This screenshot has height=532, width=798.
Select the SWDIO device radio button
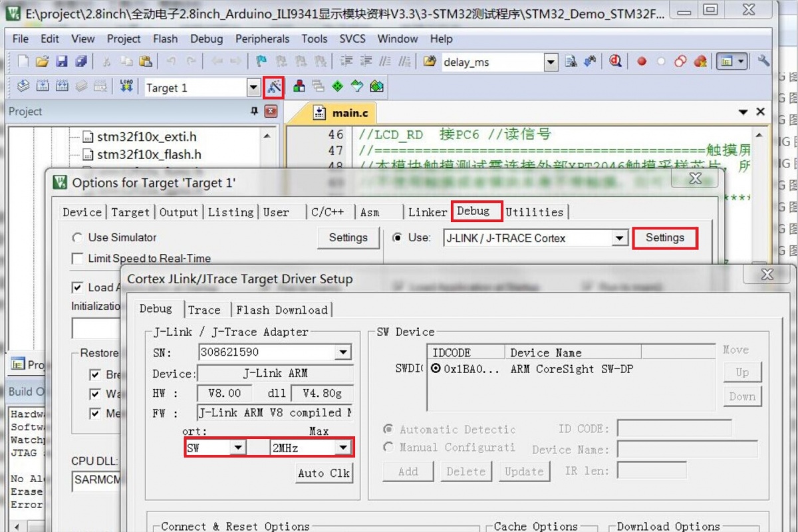click(x=436, y=369)
